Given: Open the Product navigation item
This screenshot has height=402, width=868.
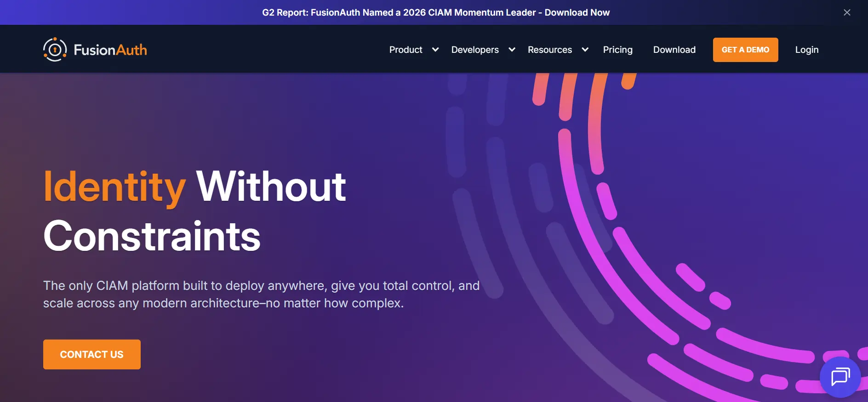Looking at the screenshot, I should click(406, 50).
